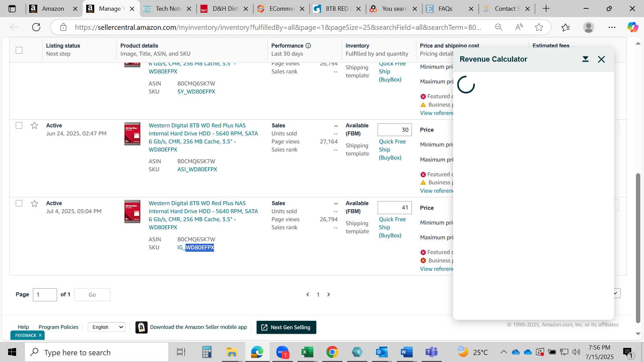View site information lock icon

[63, 27]
